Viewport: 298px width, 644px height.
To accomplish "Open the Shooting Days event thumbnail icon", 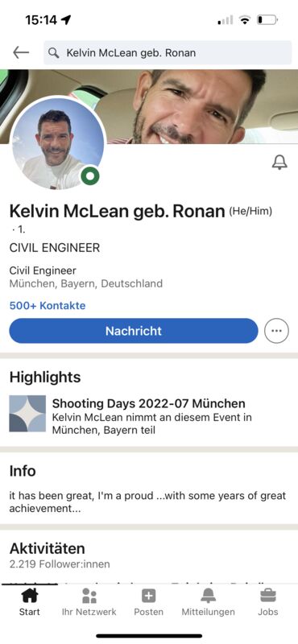I will coord(27,414).
